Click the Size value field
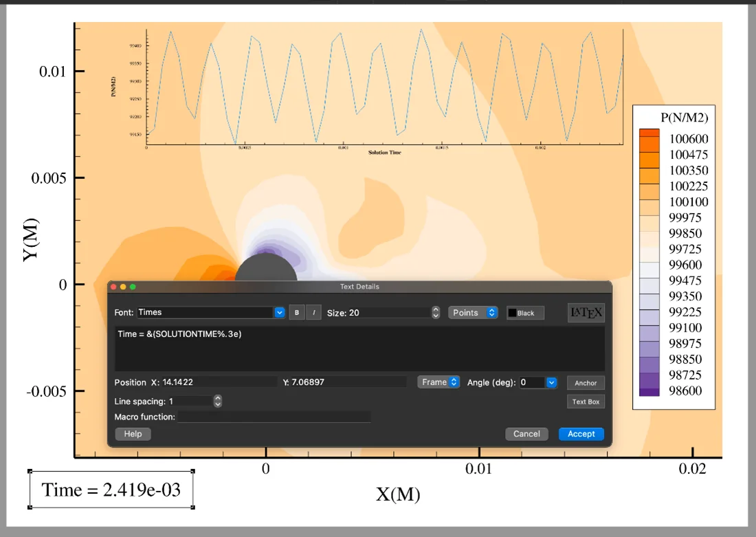The height and width of the screenshot is (537, 756). click(x=389, y=313)
